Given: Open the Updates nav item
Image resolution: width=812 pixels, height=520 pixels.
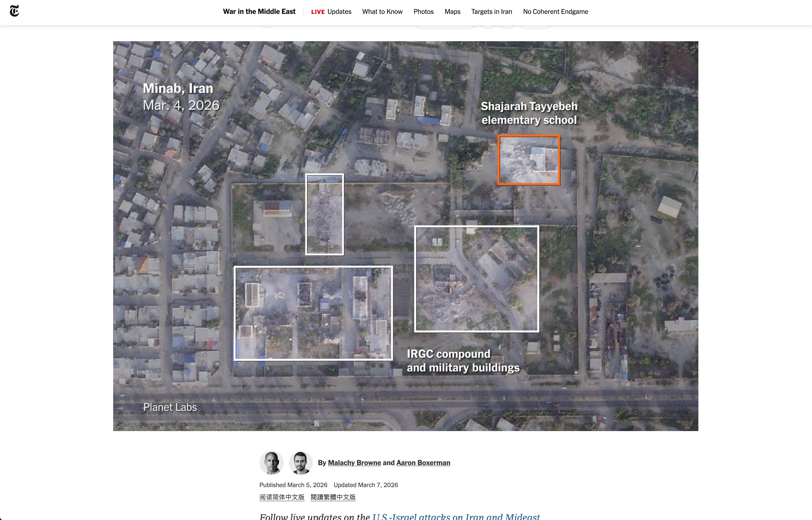Looking at the screenshot, I should [x=339, y=11].
